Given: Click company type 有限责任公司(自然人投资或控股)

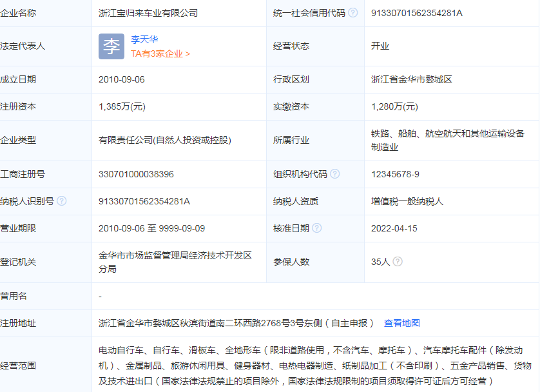Looking at the screenshot, I should [x=165, y=140].
